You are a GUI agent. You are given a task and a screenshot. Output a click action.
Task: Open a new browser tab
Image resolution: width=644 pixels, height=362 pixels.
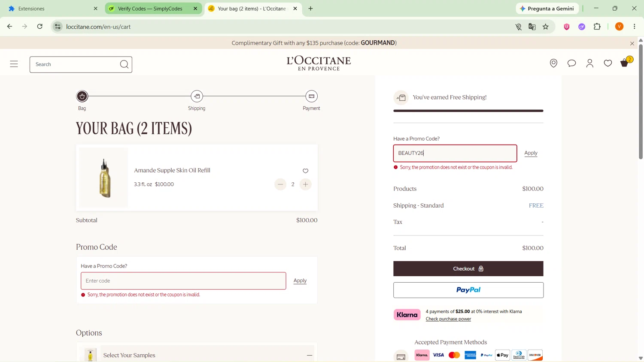(310, 9)
